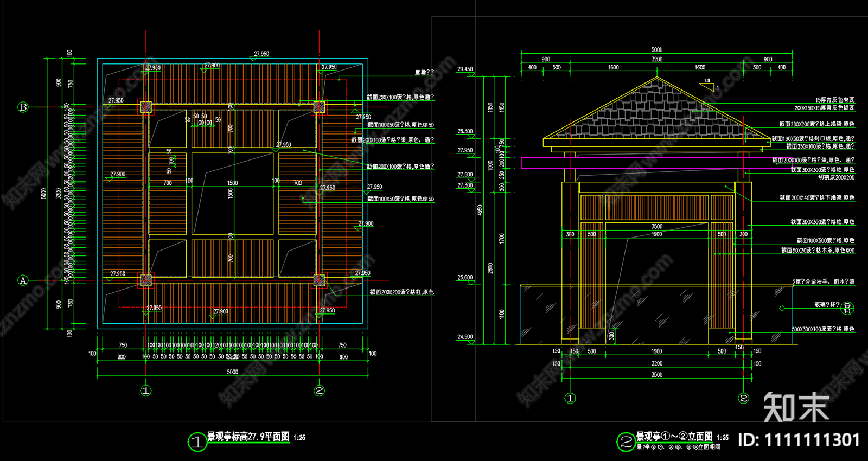Image resolution: width=868 pixels, height=461 pixels.
Task: Click the elevation level mark 29.450
Action: [465, 69]
